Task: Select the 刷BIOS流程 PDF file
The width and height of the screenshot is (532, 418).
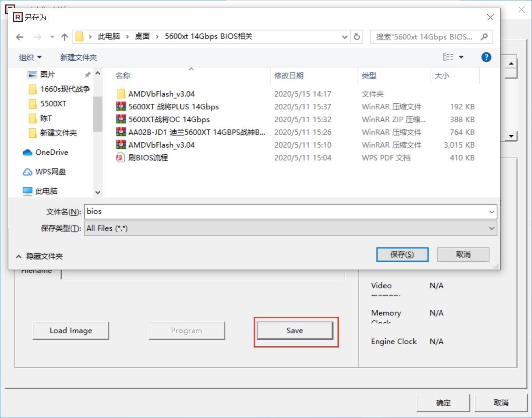Action: click(148, 158)
